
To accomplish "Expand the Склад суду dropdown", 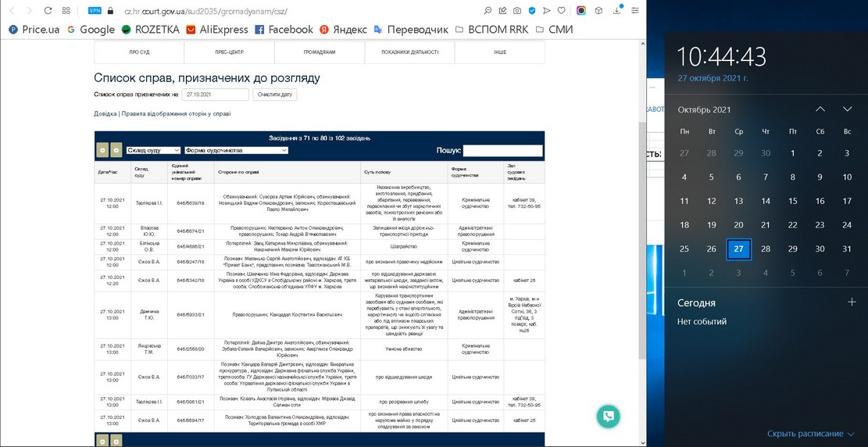I will (153, 150).
